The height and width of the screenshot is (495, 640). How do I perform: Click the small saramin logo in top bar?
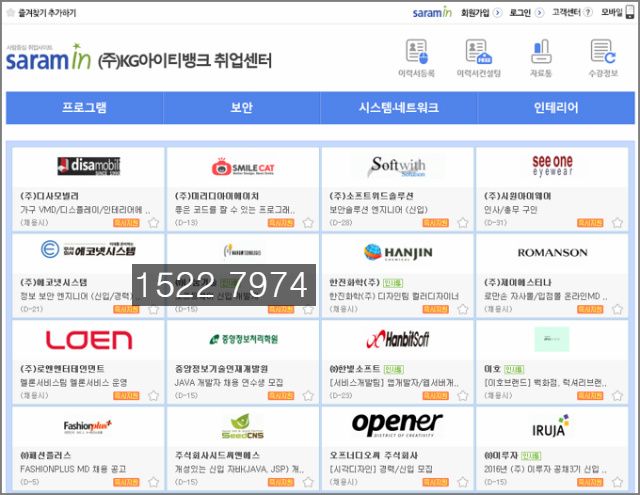click(x=432, y=13)
